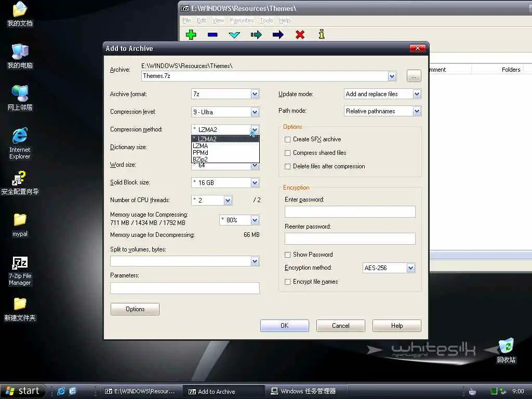The height and width of the screenshot is (399, 532).
Task: Click the browse ... button for archive
Action: pyautogui.click(x=414, y=76)
